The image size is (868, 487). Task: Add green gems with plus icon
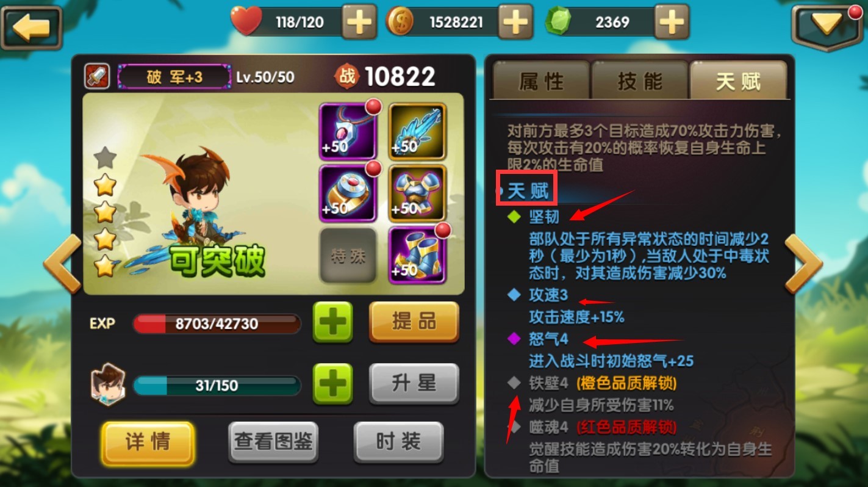pos(672,23)
